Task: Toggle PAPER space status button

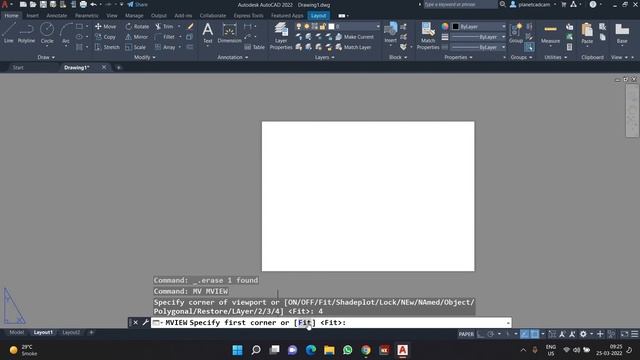Action: pos(466,334)
